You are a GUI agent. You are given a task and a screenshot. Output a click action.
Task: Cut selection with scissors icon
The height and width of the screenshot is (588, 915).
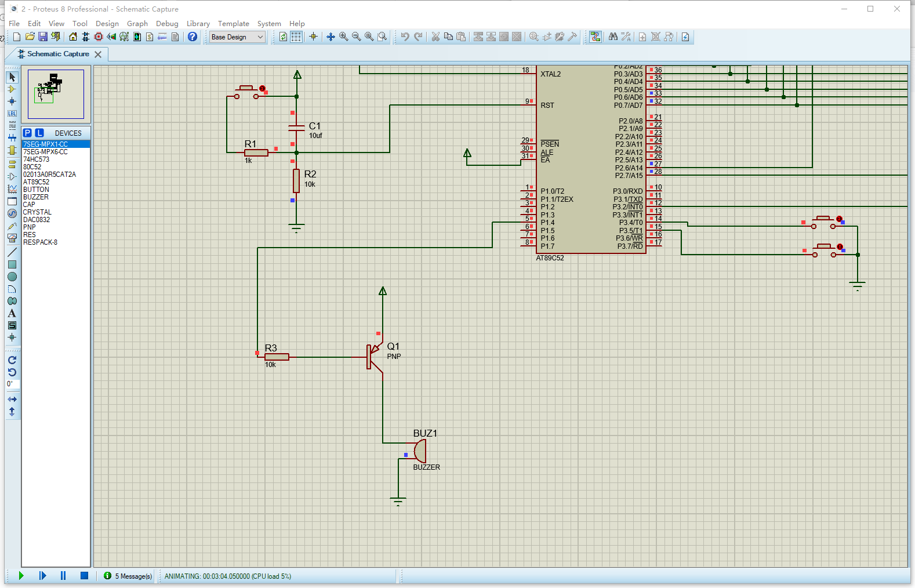tap(435, 37)
